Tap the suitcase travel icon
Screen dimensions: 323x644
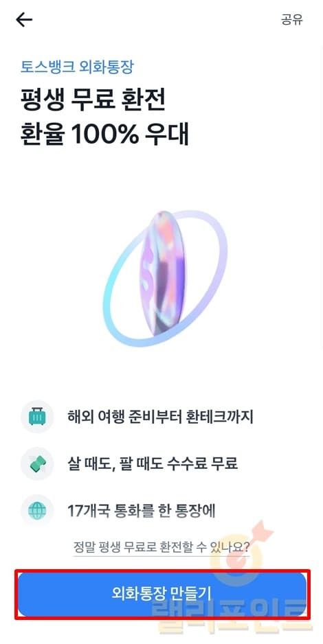tap(37, 417)
